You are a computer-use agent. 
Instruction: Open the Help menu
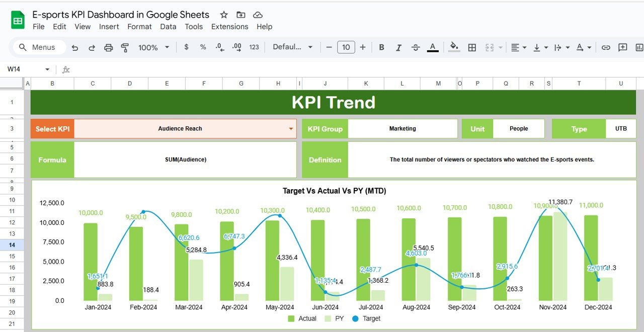pos(264,27)
